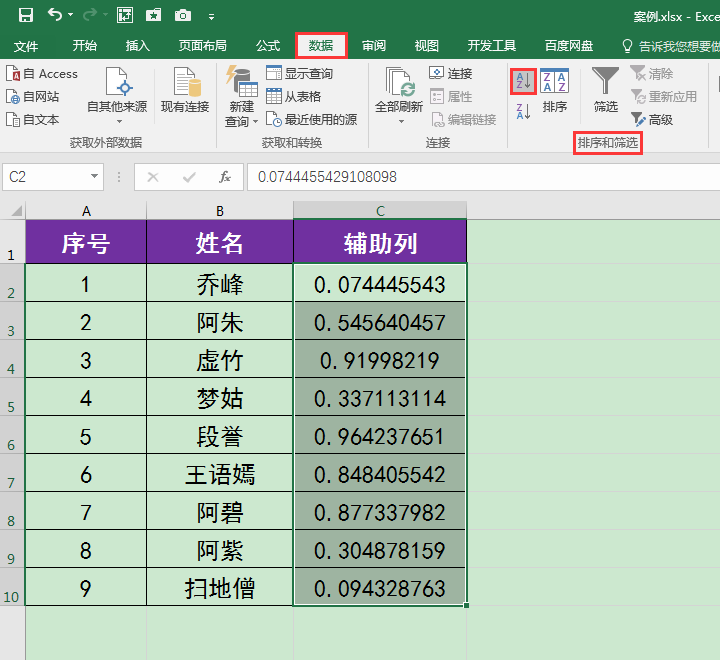Click the 告诉我您想要做什么 search box
This screenshot has height=660, width=720.
click(670, 46)
